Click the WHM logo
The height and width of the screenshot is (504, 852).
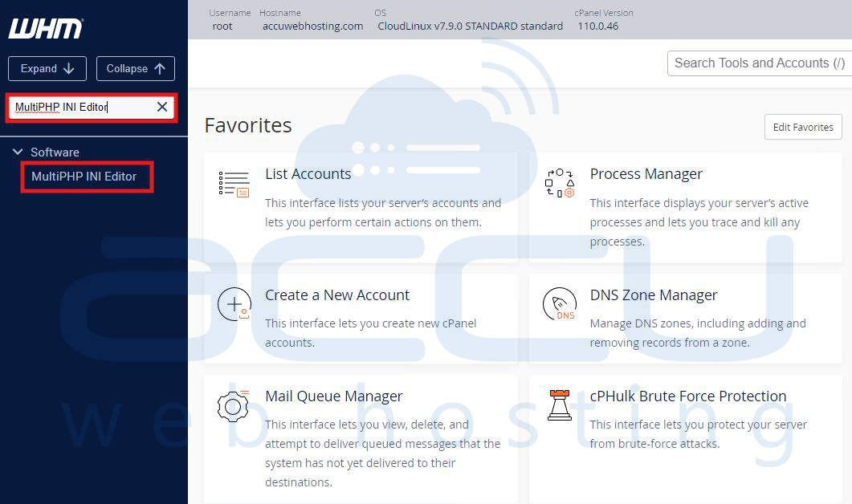(x=46, y=29)
